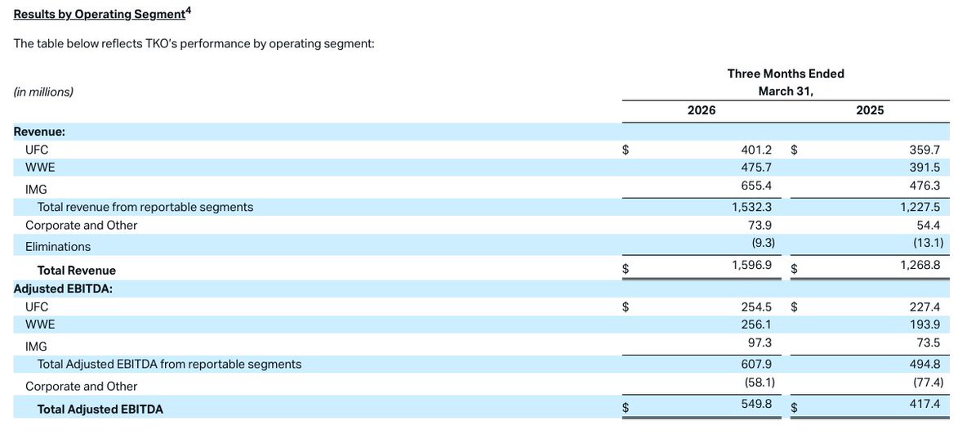Click the UFC 2025 revenue value 359.7
Viewport: 980px width, 434px height.
pos(924,150)
